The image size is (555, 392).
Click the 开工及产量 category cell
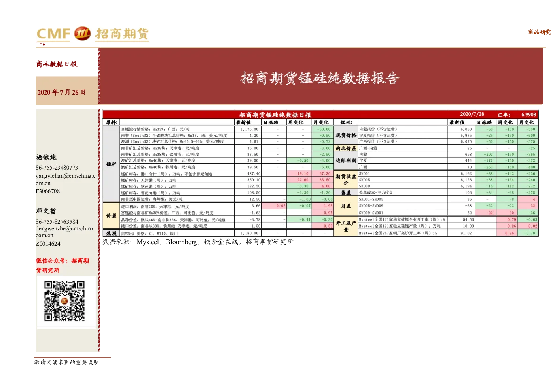[346, 226]
